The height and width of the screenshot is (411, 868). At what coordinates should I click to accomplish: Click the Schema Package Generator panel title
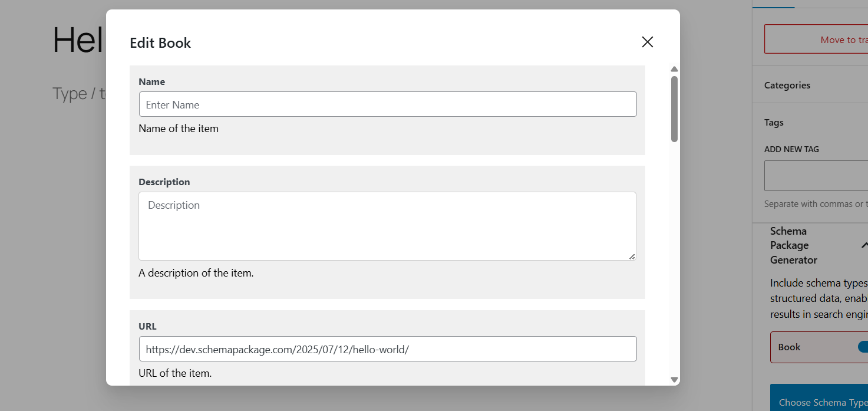tap(794, 245)
